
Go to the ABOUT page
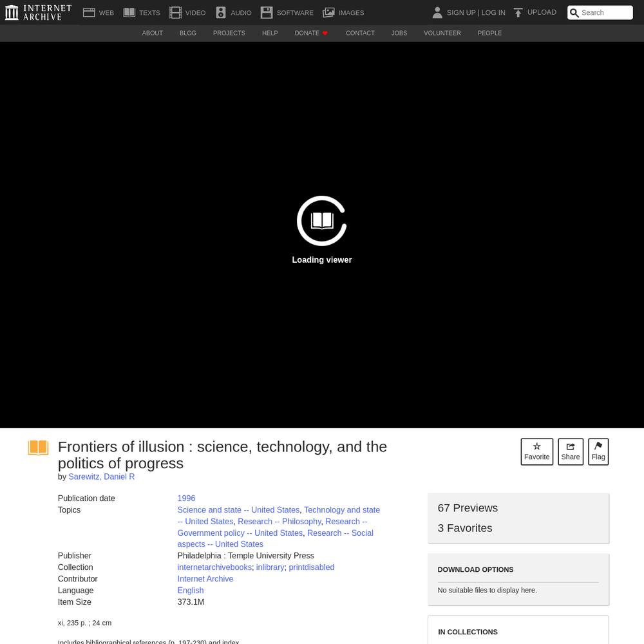[153, 33]
